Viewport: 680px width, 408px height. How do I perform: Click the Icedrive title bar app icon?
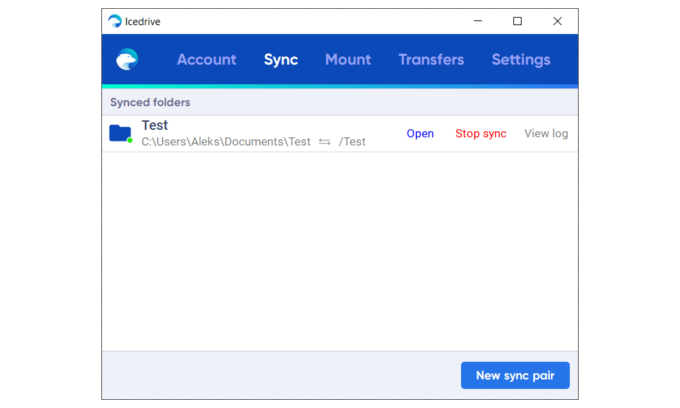point(116,21)
